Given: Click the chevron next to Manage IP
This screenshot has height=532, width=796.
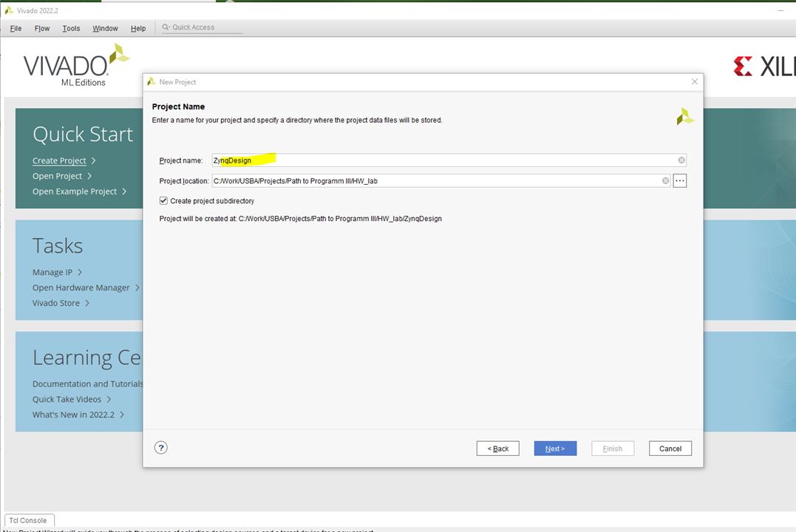Looking at the screenshot, I should [80, 272].
